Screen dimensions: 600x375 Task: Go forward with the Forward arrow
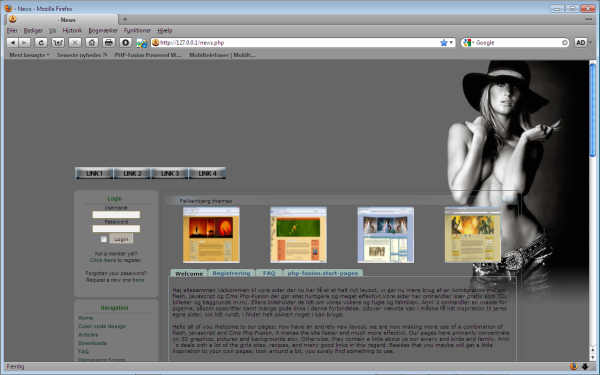point(24,42)
